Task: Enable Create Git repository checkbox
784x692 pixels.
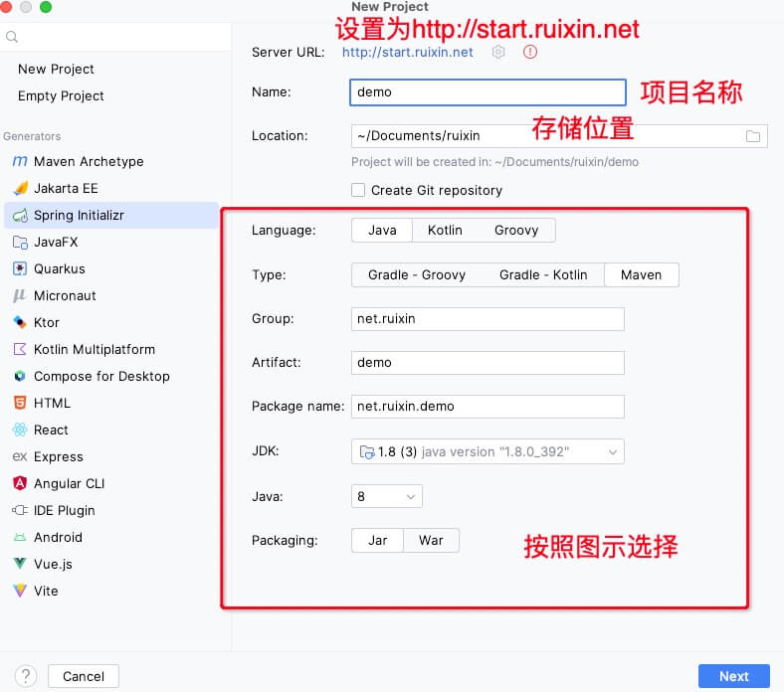Action: point(358,190)
